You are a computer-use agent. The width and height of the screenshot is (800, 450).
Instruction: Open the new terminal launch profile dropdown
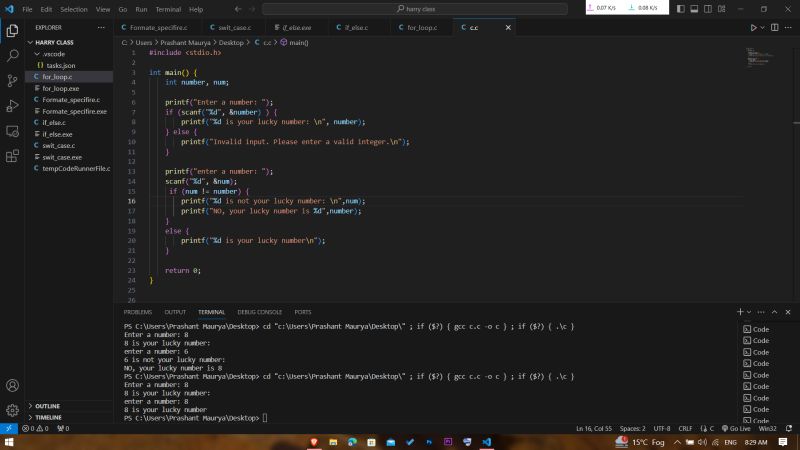click(x=750, y=312)
